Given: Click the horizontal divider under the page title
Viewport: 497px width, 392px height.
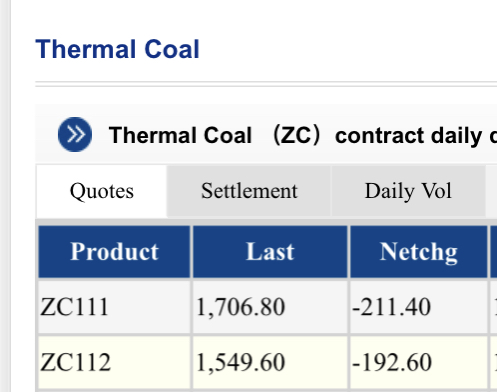Looking at the screenshot, I should (266, 84).
